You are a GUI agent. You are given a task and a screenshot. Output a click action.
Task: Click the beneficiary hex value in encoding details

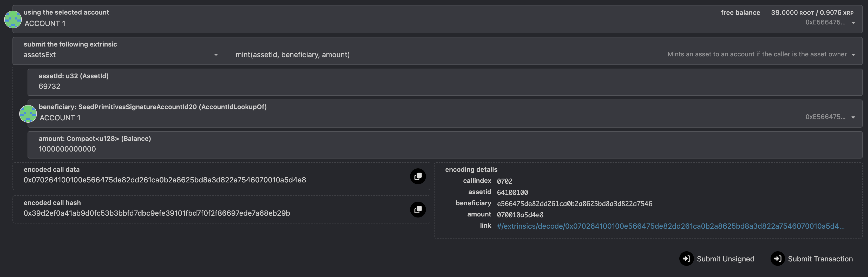click(x=574, y=203)
